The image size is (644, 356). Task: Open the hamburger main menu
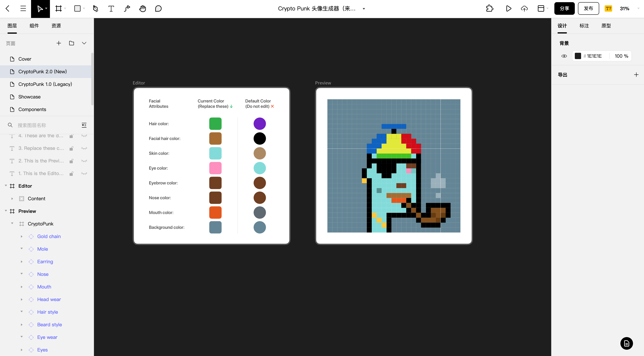click(x=23, y=9)
